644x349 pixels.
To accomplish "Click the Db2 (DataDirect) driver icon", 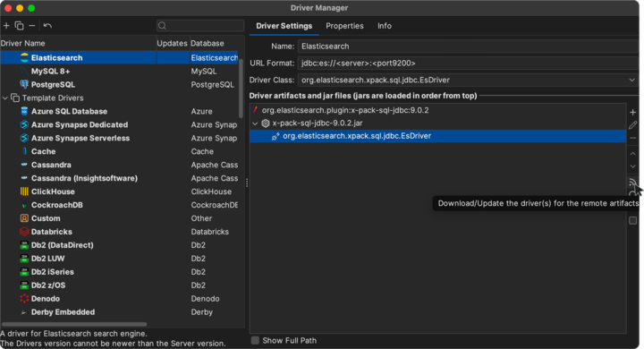I will (x=24, y=245).
